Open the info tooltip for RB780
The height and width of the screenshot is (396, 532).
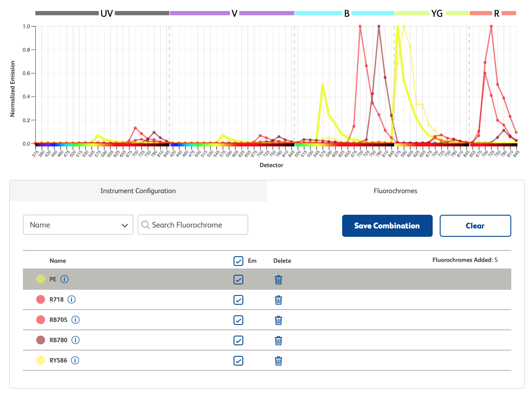coord(75,340)
